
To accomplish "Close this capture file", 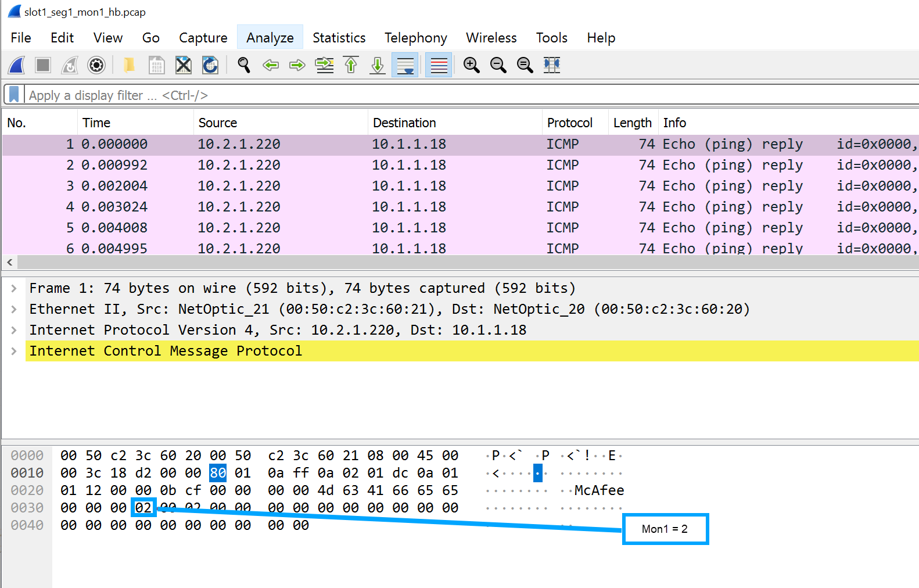I will pyautogui.click(x=184, y=65).
